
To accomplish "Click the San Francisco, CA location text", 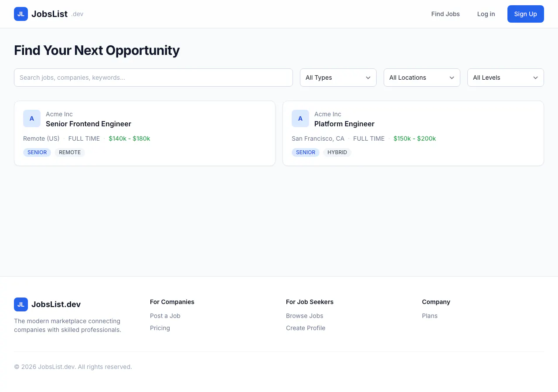I will [x=318, y=139].
